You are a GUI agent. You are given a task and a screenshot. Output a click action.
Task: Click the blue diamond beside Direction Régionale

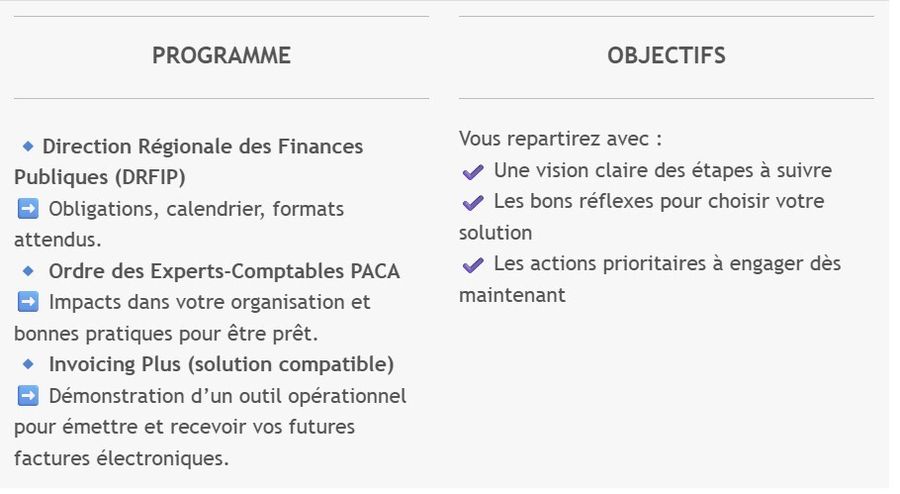[28, 146]
